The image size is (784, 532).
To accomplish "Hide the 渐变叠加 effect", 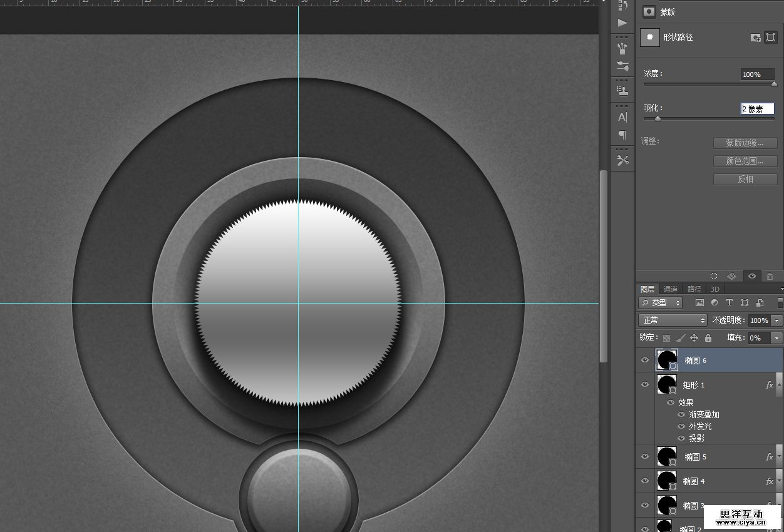I will 681,414.
